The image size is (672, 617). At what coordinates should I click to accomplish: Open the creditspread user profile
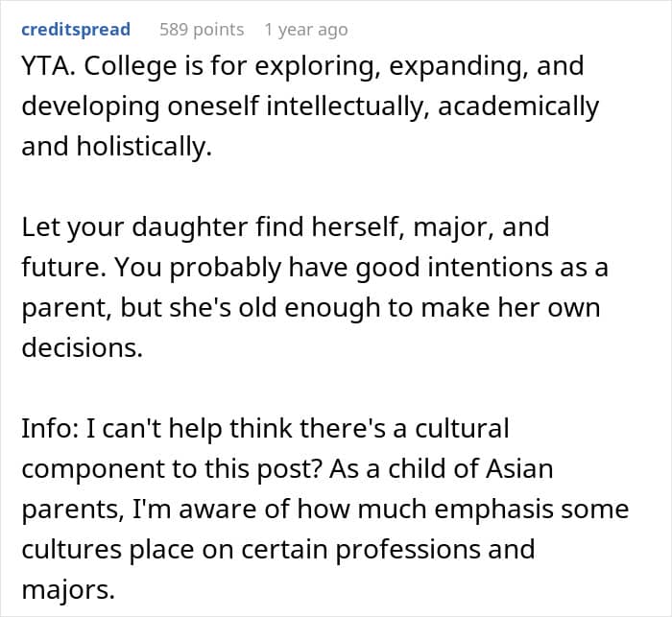tap(76, 30)
